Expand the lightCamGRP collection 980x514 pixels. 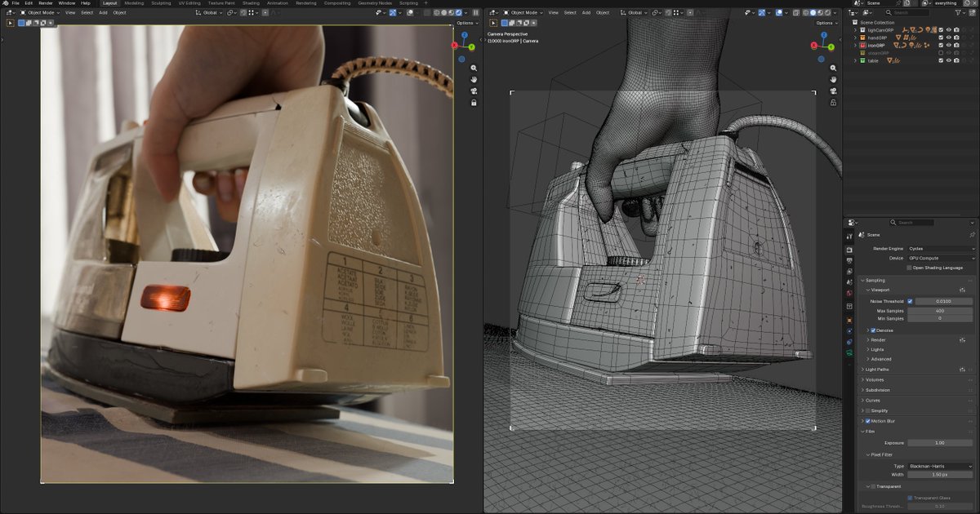(x=855, y=29)
